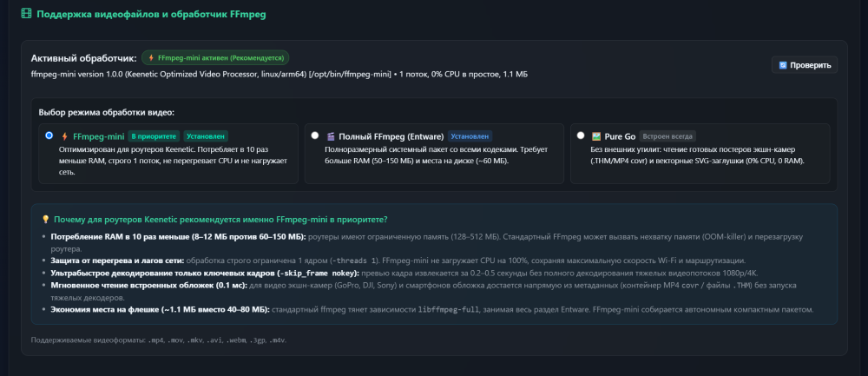The height and width of the screenshot is (376, 868).
Task: Click the Выбор режима обработки видео: label
Action: pos(107,112)
